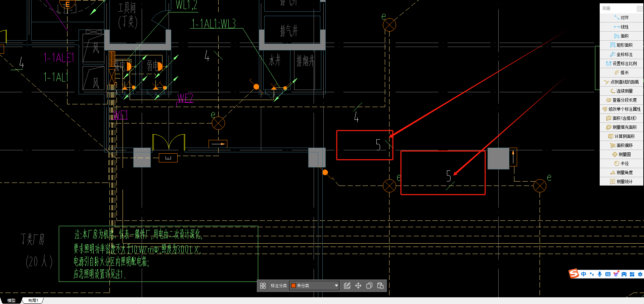Screen dimensions: 644x304
Task: Choose the 半径 radius measure tool
Action: tap(621, 163)
